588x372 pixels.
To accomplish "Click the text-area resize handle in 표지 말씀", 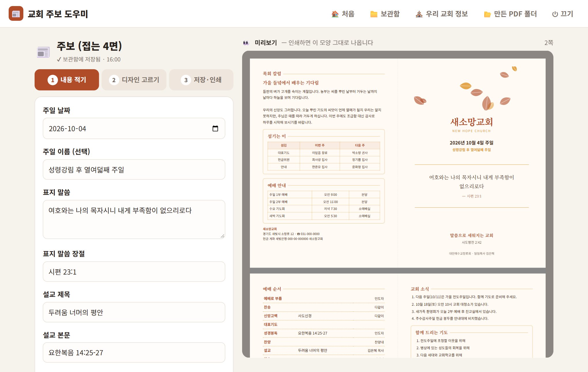I will [x=222, y=236].
